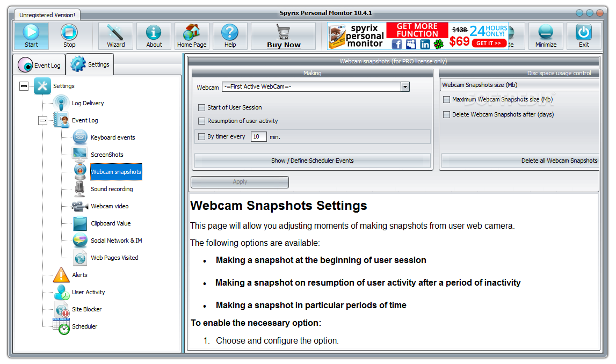Click the User Activity person icon

pyautogui.click(x=62, y=292)
